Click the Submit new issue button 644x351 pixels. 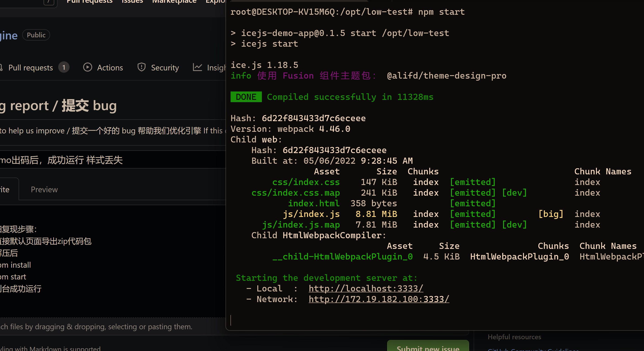point(428,347)
